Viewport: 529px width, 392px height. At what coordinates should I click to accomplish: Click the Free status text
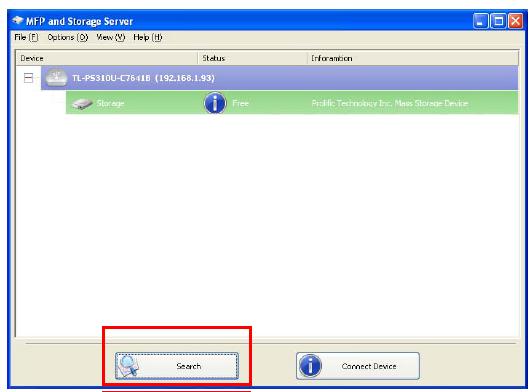[x=240, y=103]
